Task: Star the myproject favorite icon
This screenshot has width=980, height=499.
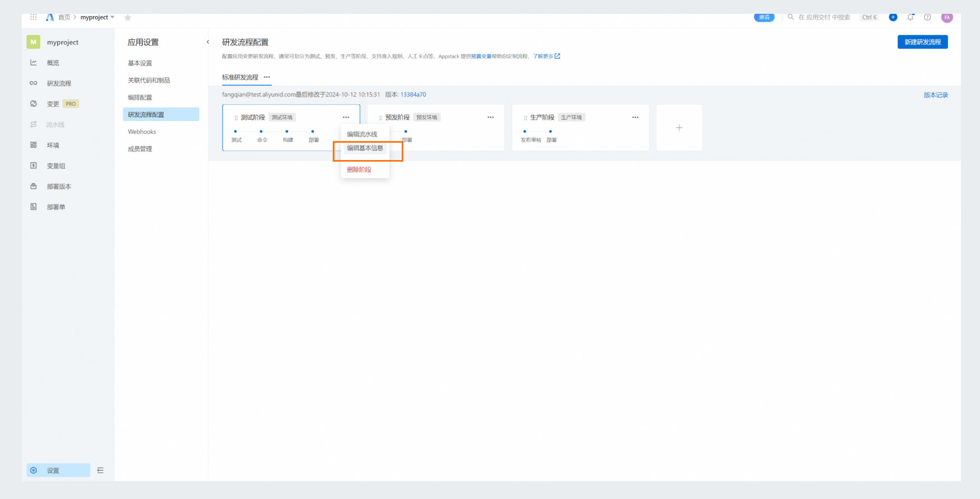Action: point(128,18)
